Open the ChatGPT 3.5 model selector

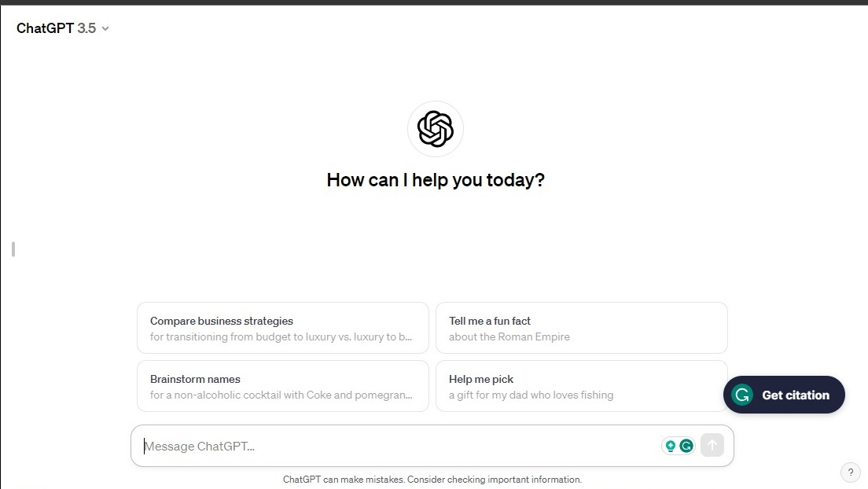click(x=62, y=28)
